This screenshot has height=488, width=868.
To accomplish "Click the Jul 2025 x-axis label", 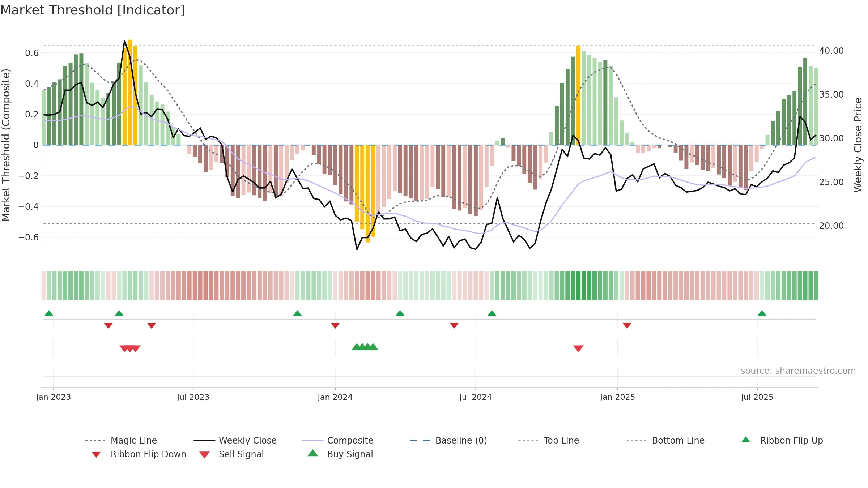I will [x=757, y=397].
